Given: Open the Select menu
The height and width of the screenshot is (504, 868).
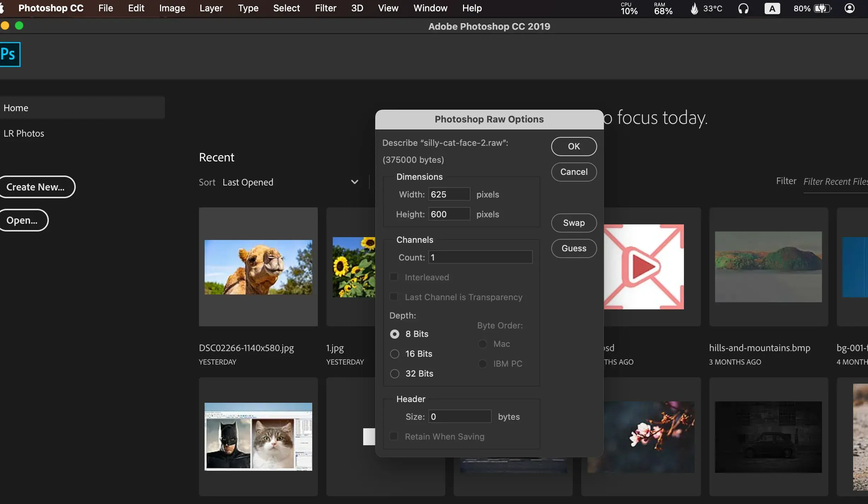Looking at the screenshot, I should pos(286,8).
